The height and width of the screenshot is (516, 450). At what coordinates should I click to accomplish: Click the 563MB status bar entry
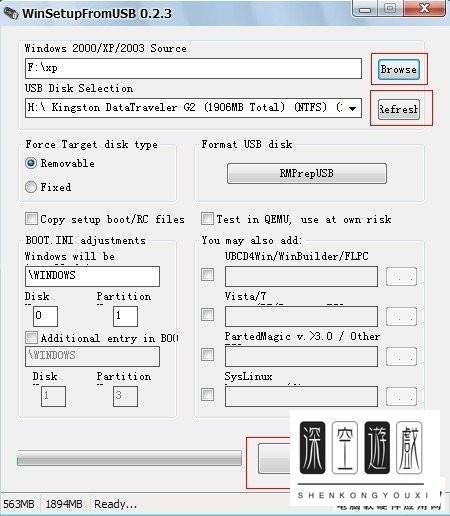tap(19, 504)
